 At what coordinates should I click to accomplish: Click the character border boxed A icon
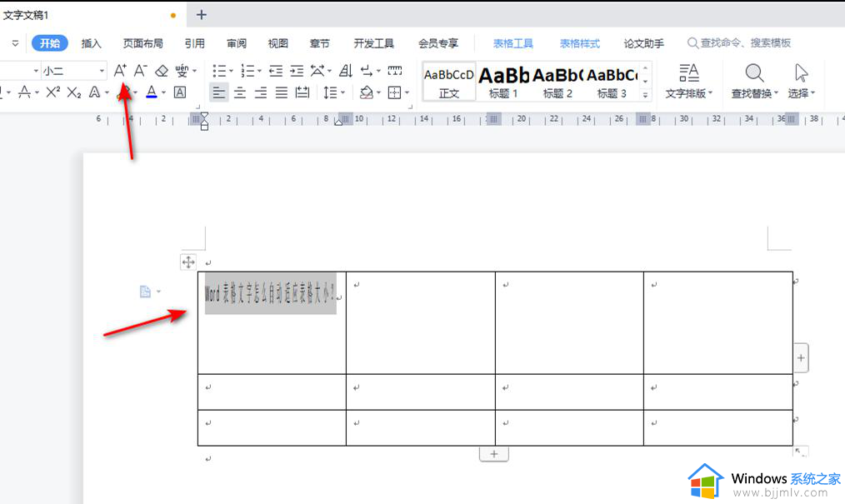180,92
